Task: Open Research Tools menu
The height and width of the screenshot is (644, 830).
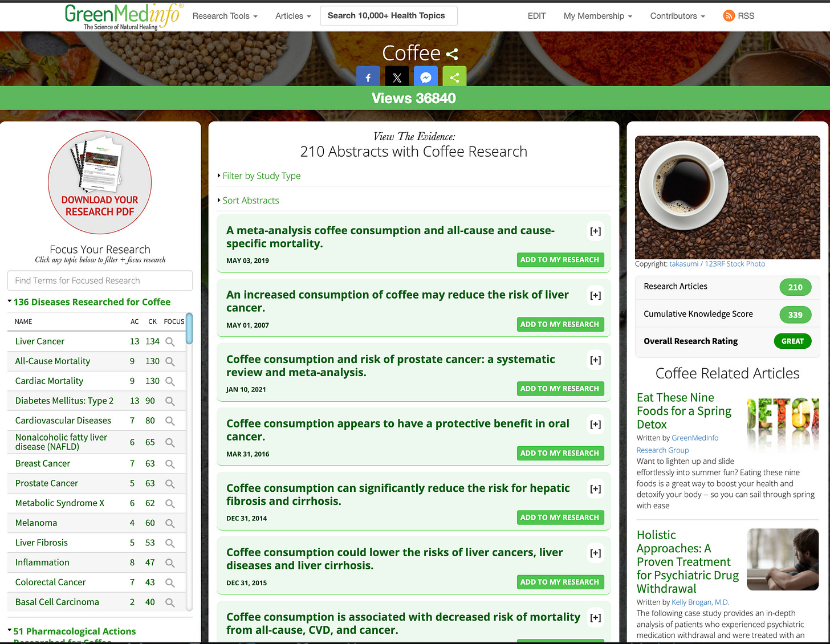Action: 225,16
